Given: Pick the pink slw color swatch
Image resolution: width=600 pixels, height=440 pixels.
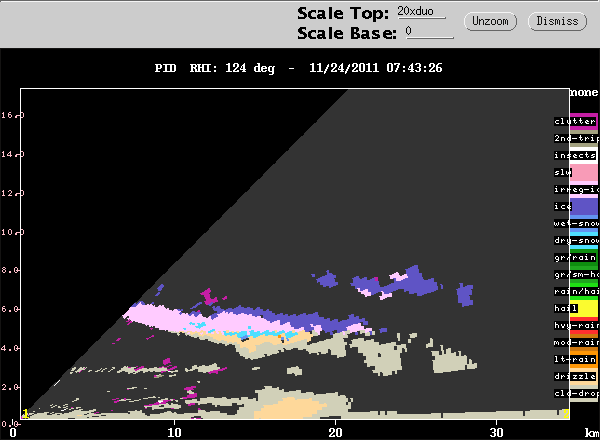Looking at the screenshot, I should pyautogui.click(x=584, y=173).
